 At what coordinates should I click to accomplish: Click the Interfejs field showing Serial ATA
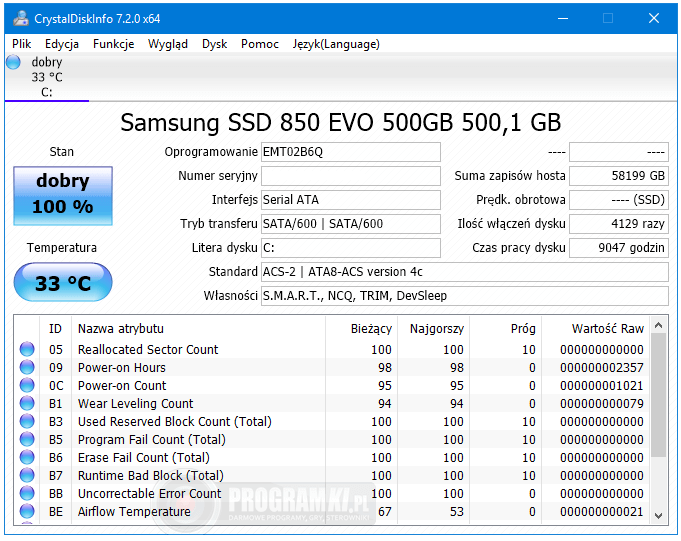[x=350, y=200]
